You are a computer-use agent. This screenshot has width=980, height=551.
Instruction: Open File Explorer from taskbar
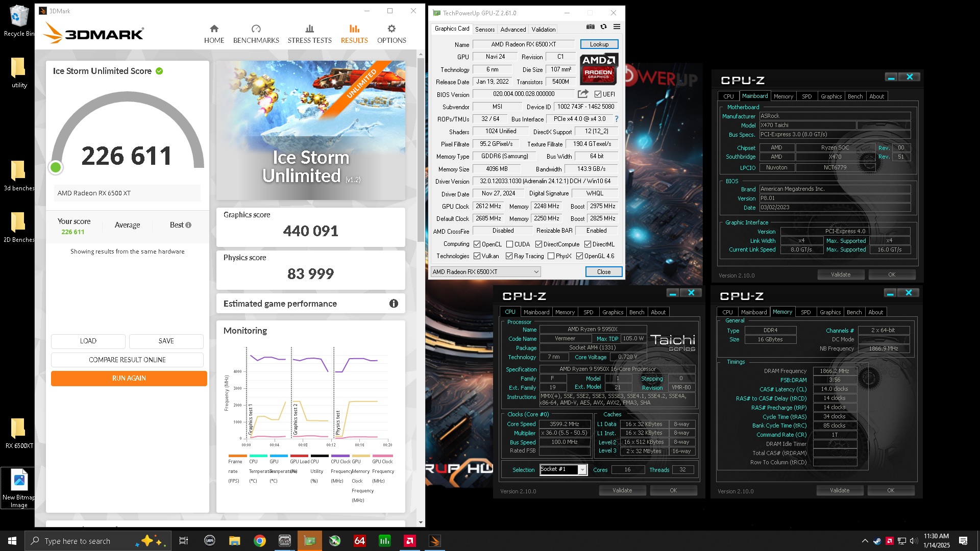[x=235, y=541]
